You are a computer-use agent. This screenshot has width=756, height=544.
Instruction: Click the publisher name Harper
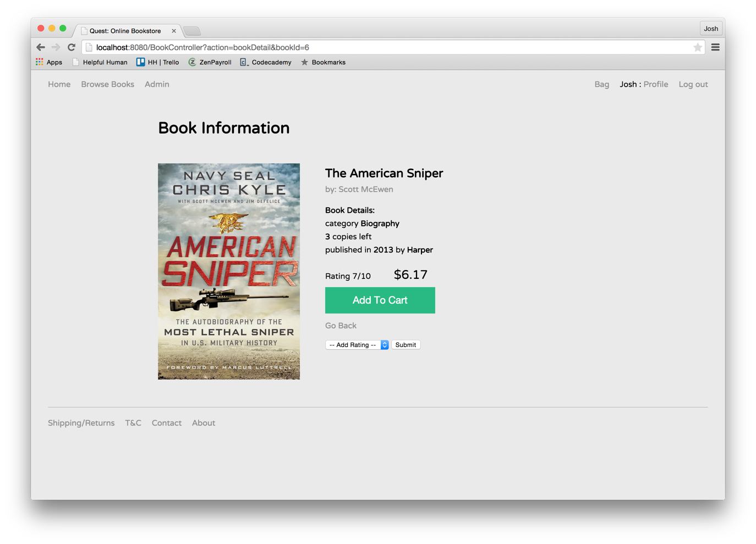click(x=420, y=250)
